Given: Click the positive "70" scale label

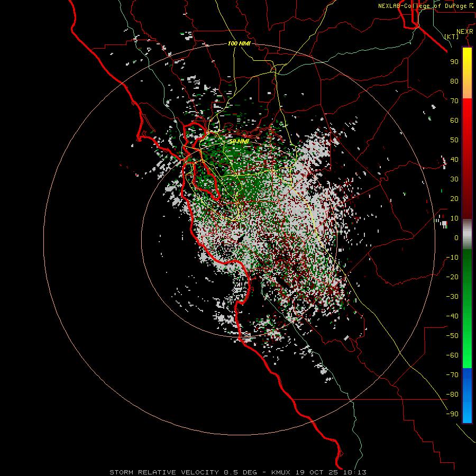Looking at the screenshot, I should [x=454, y=101].
